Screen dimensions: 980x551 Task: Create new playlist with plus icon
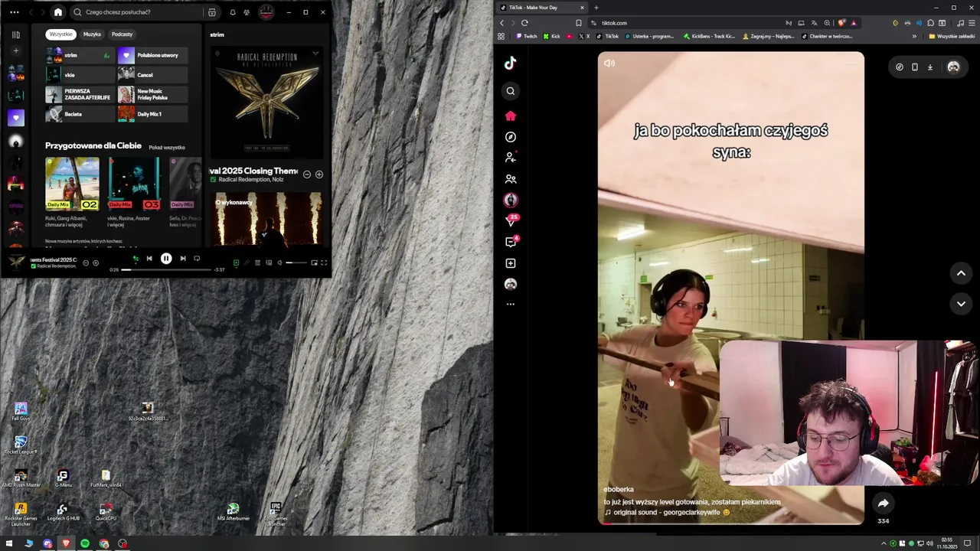(x=15, y=51)
